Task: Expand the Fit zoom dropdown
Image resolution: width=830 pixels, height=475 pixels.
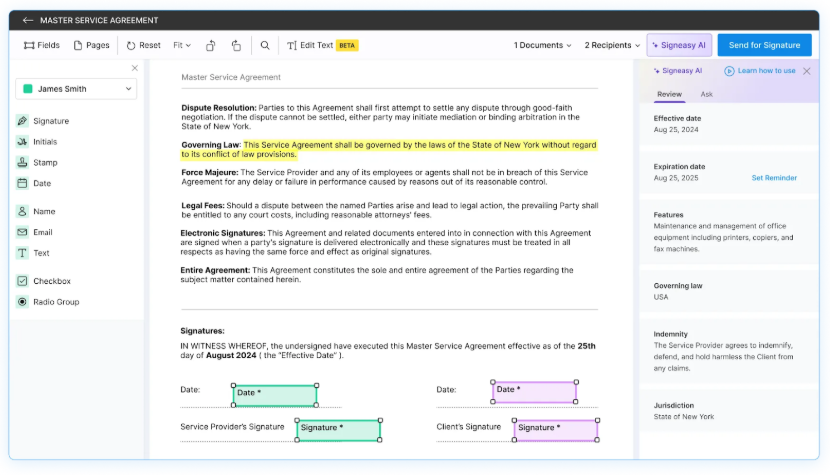Action: tap(182, 45)
